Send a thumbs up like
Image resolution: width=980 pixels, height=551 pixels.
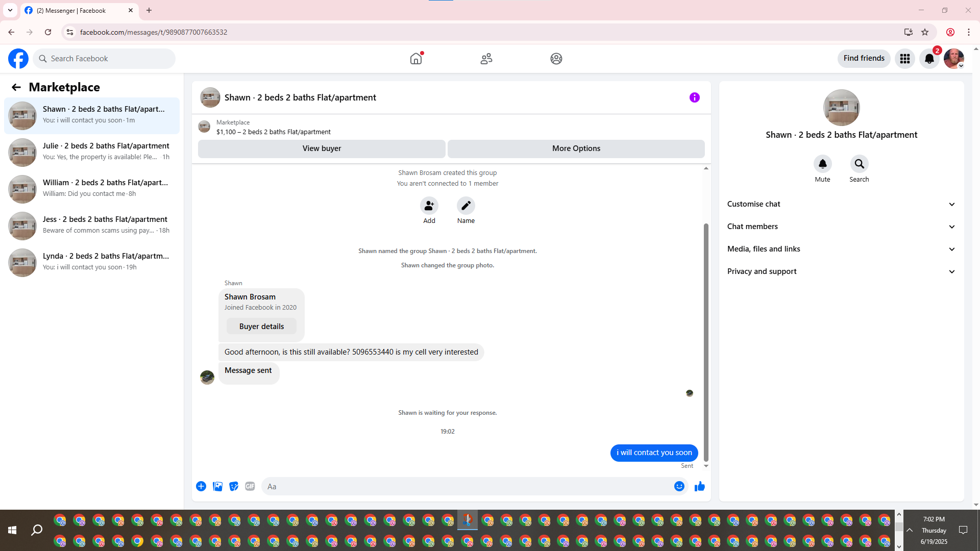pyautogui.click(x=700, y=486)
